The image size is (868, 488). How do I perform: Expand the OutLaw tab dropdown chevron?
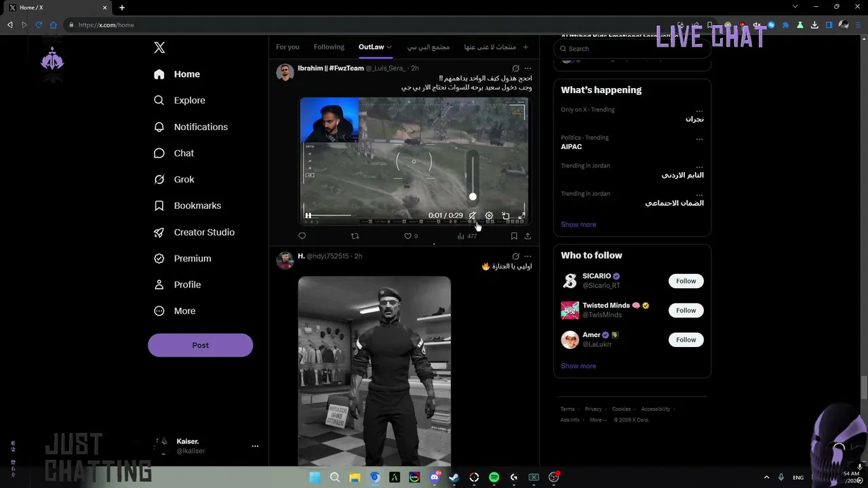click(389, 47)
